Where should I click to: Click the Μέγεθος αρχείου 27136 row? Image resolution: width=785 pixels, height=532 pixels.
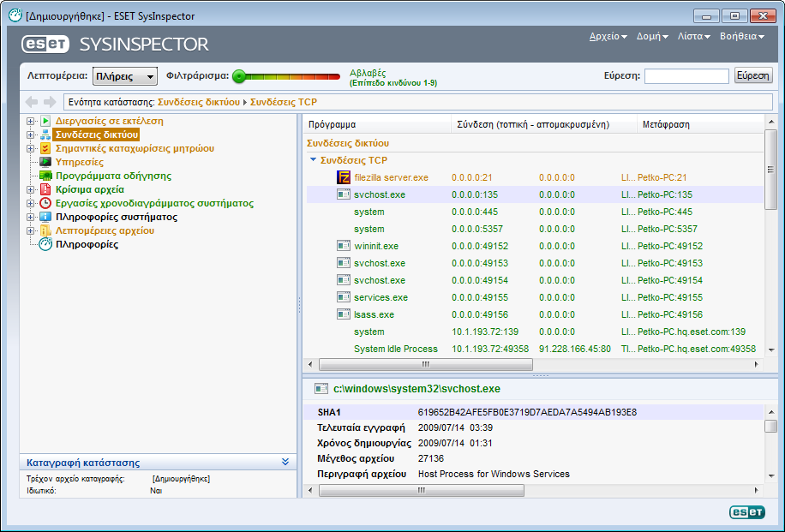[x=533, y=458]
